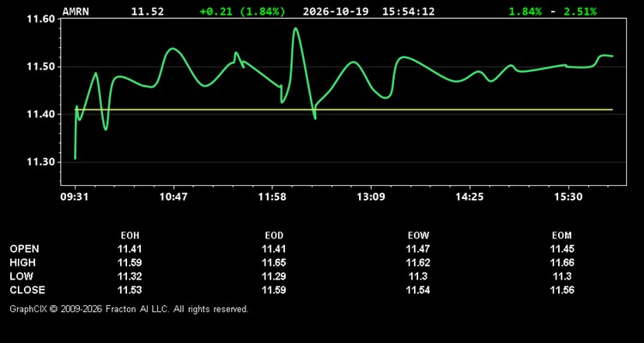Click the AMRN ticker symbol
The width and height of the screenshot is (644, 343).
coord(76,11)
